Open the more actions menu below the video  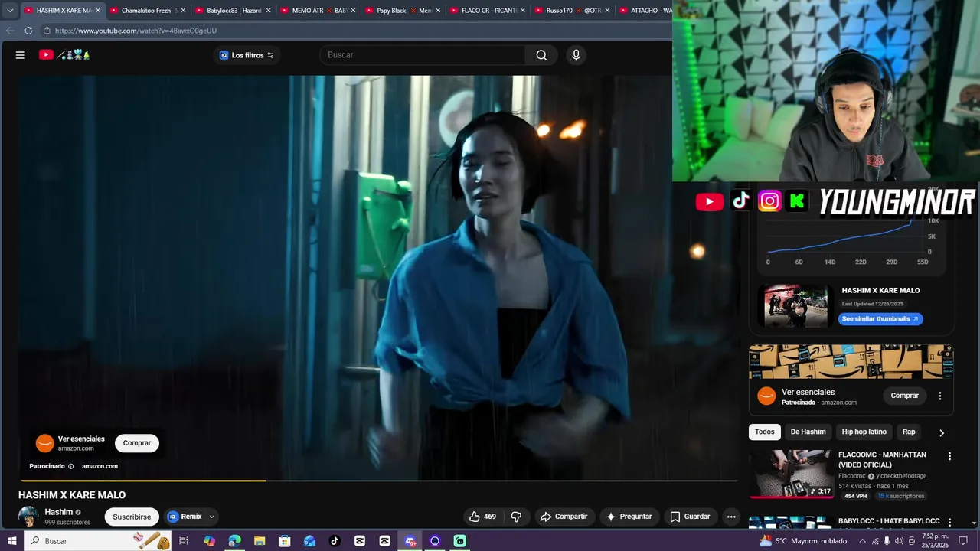(731, 517)
